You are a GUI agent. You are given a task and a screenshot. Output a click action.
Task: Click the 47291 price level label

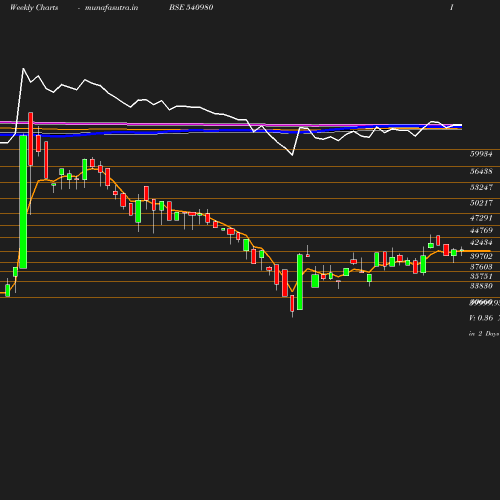[x=481, y=218]
